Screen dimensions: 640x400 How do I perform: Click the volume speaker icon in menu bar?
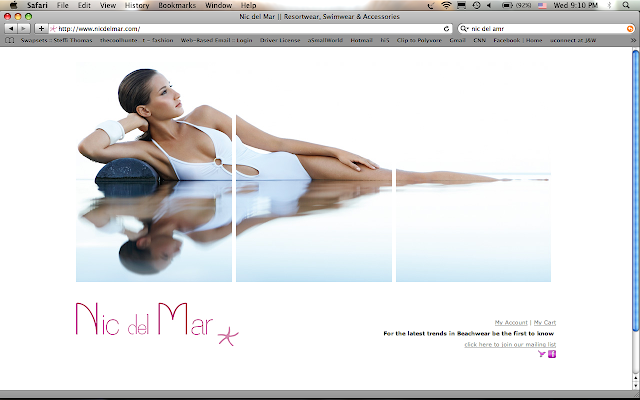(x=489, y=5)
